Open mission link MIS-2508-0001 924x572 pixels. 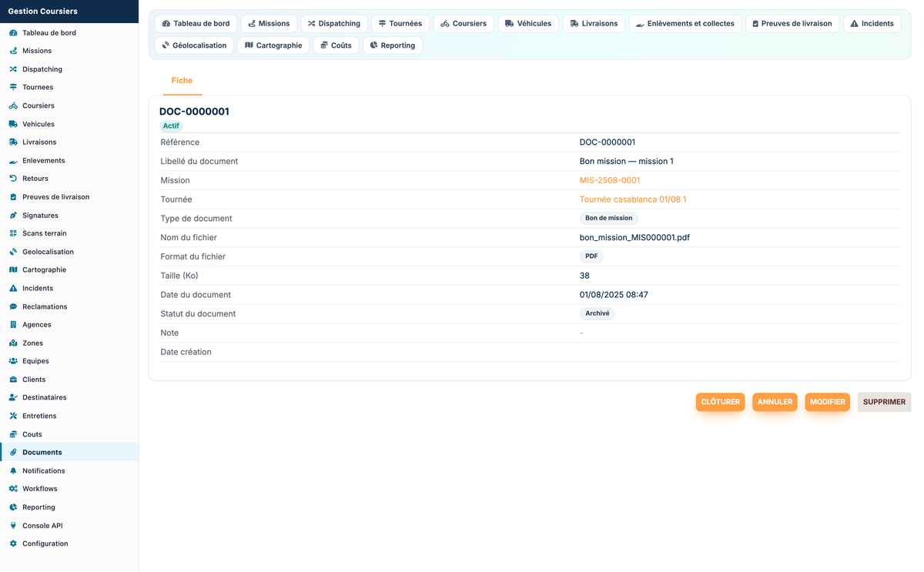click(x=610, y=180)
